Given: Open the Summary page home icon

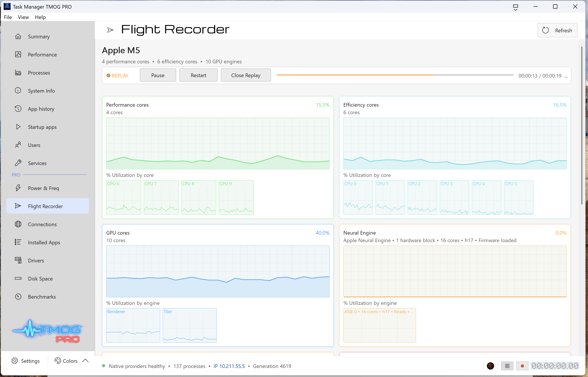Looking at the screenshot, I should [x=18, y=36].
